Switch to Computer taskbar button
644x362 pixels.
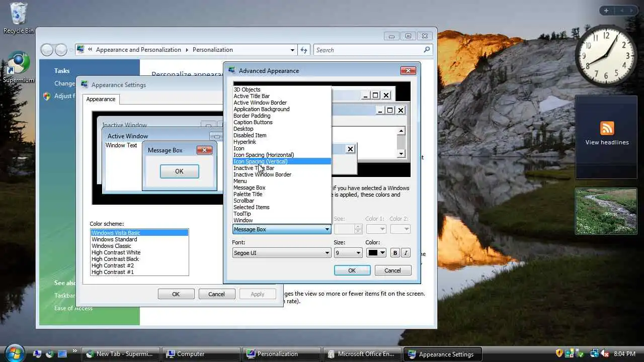point(201,354)
